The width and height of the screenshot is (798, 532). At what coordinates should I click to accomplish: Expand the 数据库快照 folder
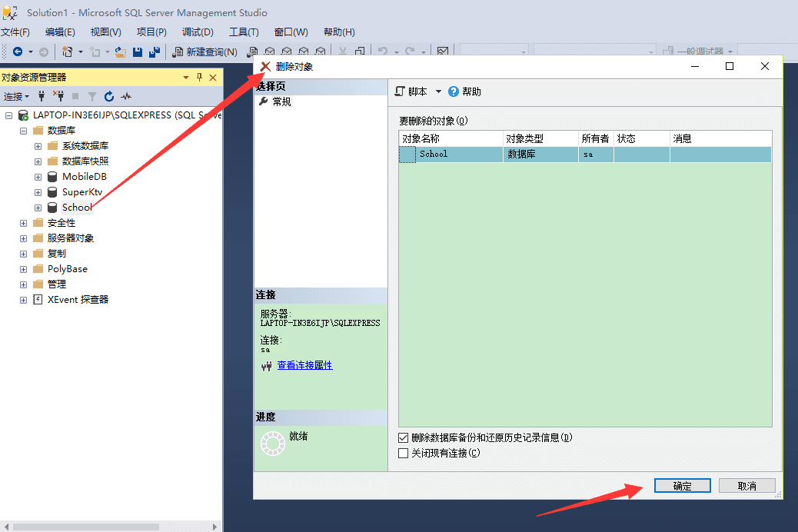pyautogui.click(x=38, y=161)
